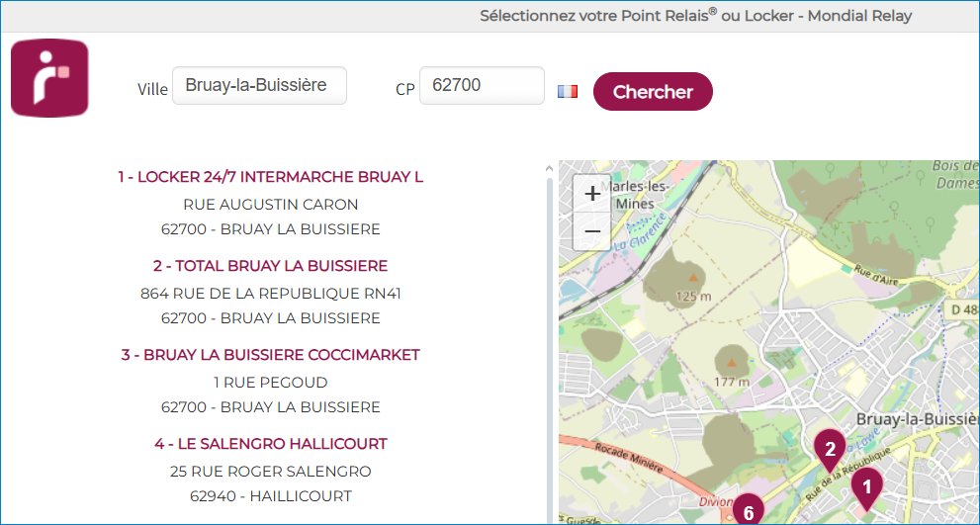980x525 pixels.
Task: Choose Bruay La Buissiere Coccimarket relay
Action: [x=271, y=355]
